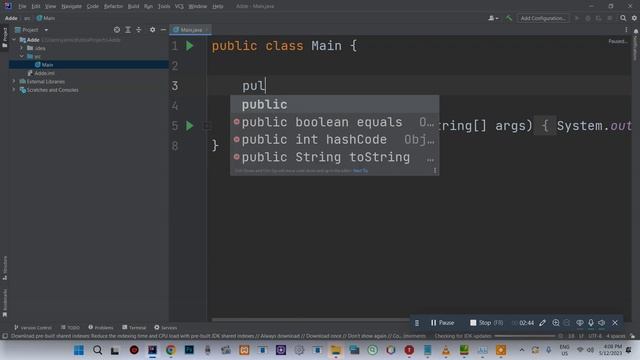Viewport: 640px width, 360px height.
Task: Expand the .idea folder
Action: [x=22, y=48]
